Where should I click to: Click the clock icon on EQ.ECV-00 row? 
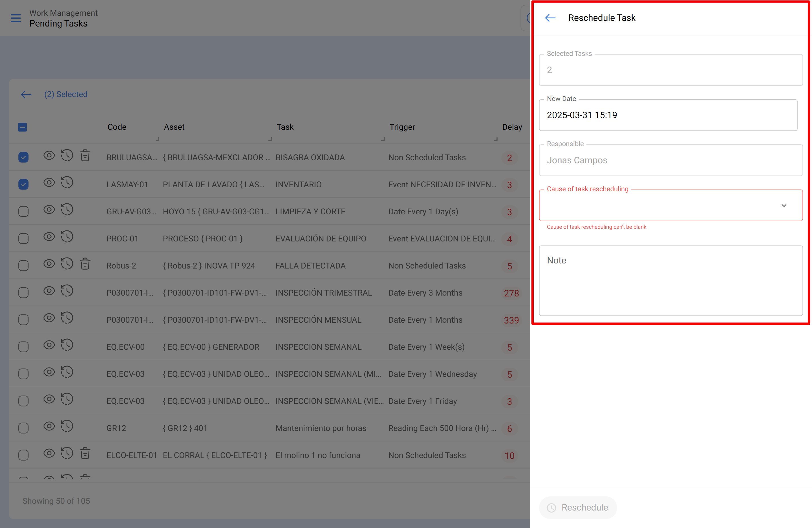point(67,345)
